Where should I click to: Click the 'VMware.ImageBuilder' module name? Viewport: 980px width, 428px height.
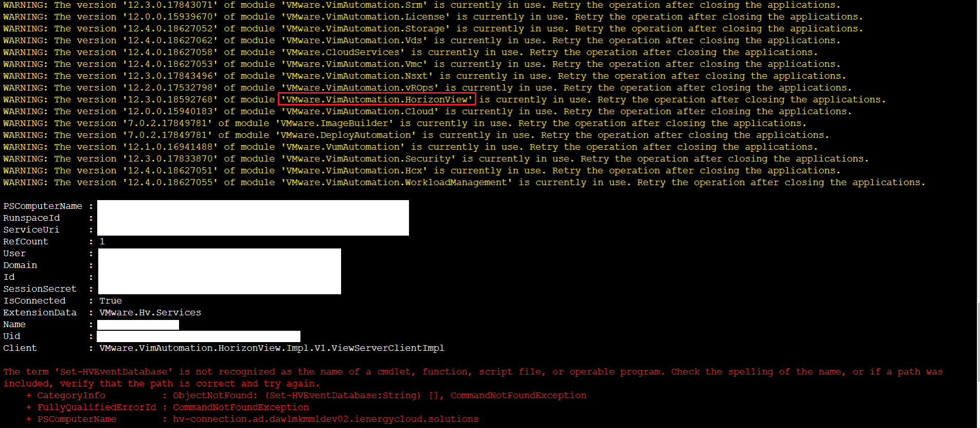pyautogui.click(x=335, y=123)
